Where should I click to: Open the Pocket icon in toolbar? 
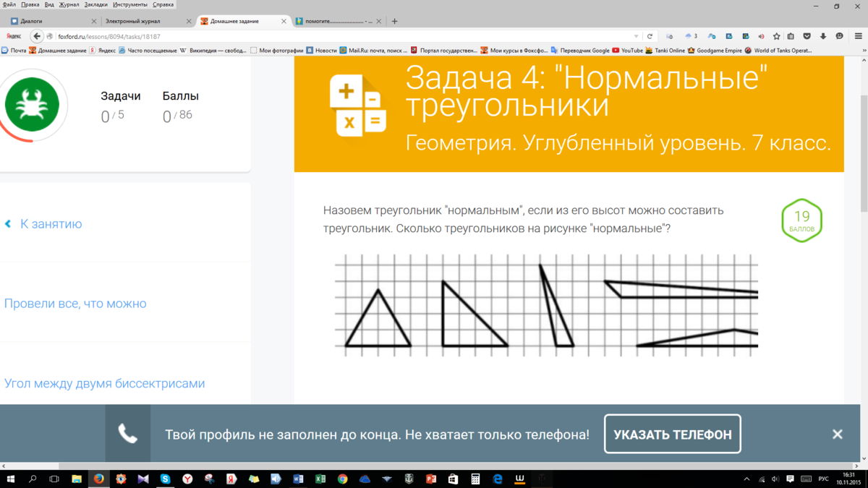pos(807,36)
